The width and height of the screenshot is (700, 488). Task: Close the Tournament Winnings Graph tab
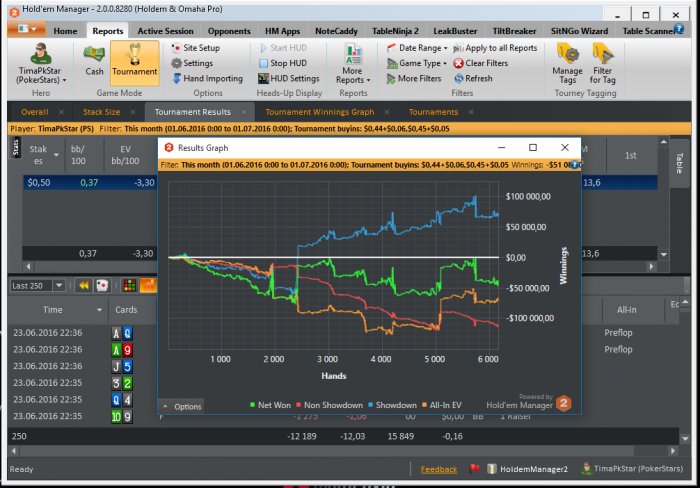[x=387, y=112]
